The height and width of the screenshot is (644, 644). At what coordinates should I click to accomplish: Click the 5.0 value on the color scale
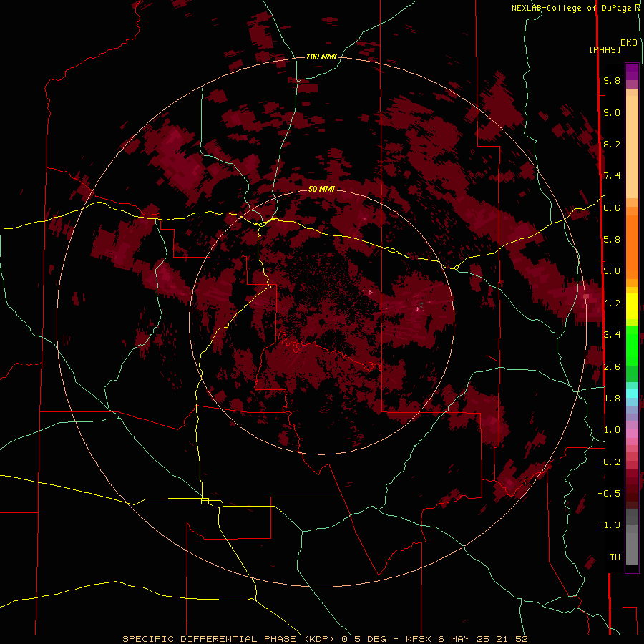click(x=612, y=271)
